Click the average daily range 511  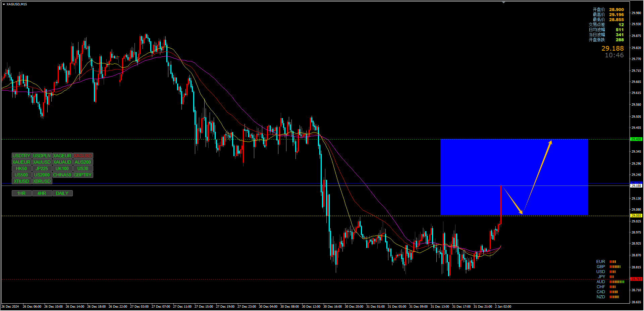[620, 30]
